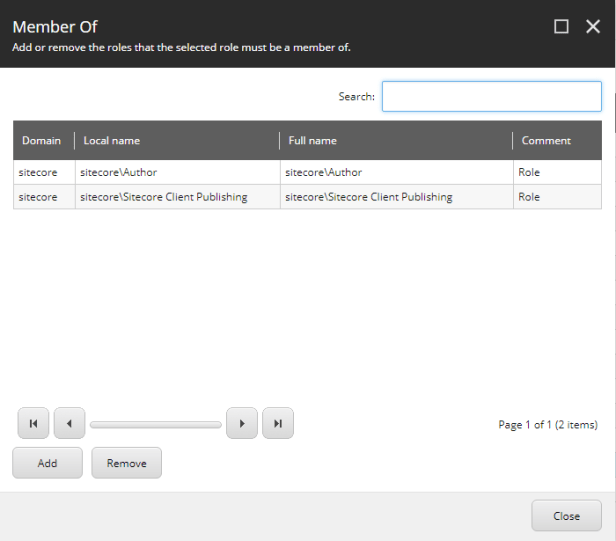
Task: Click the Remove button
Action: [126, 463]
